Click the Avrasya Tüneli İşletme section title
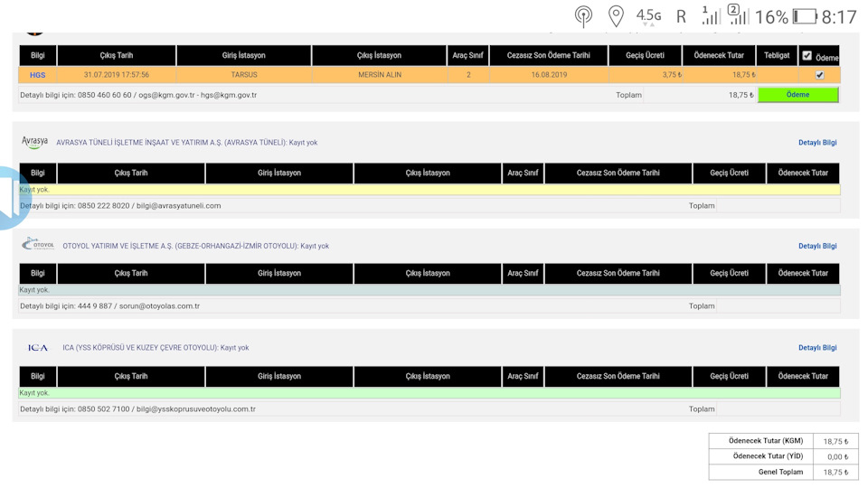 point(186,142)
